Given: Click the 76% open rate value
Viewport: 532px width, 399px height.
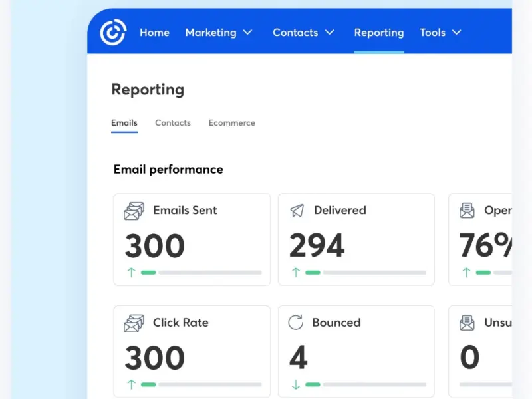Looking at the screenshot, I should tap(486, 245).
